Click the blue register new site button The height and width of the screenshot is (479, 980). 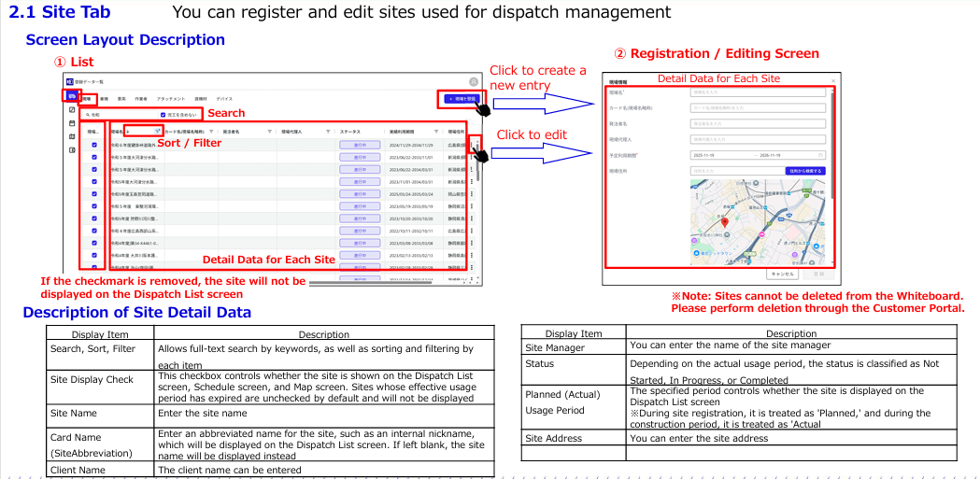(462, 98)
